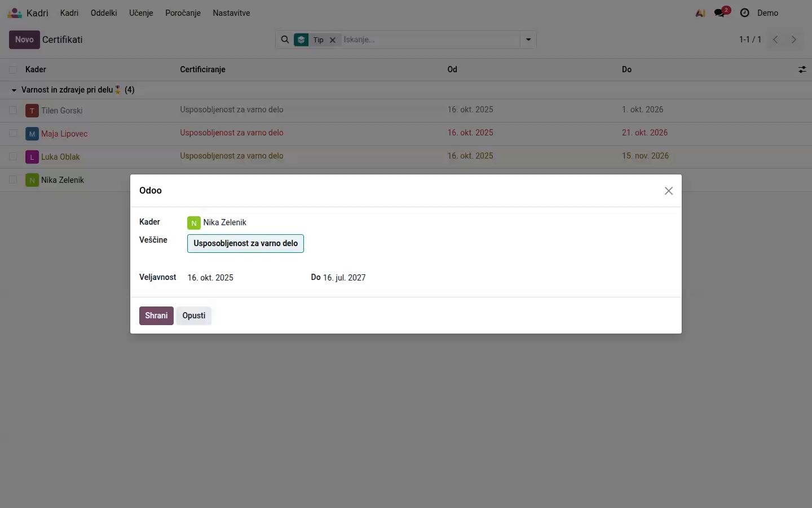Edit the Do date 16. jul. 2027
The height and width of the screenshot is (508, 812).
(x=345, y=278)
